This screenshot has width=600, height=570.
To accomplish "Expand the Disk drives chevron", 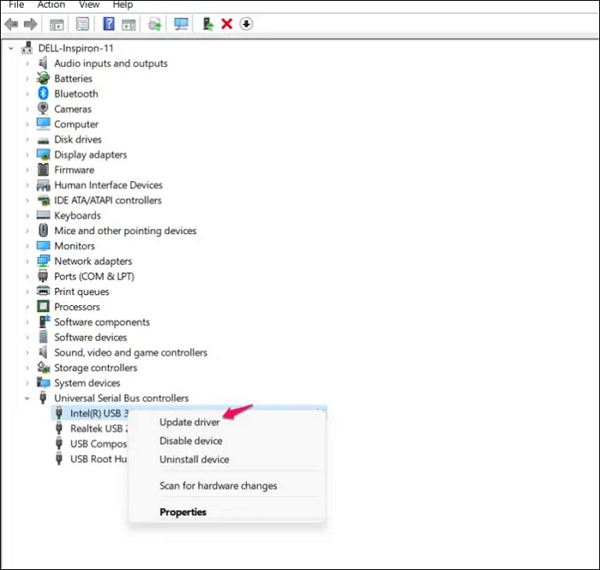I will 27,139.
